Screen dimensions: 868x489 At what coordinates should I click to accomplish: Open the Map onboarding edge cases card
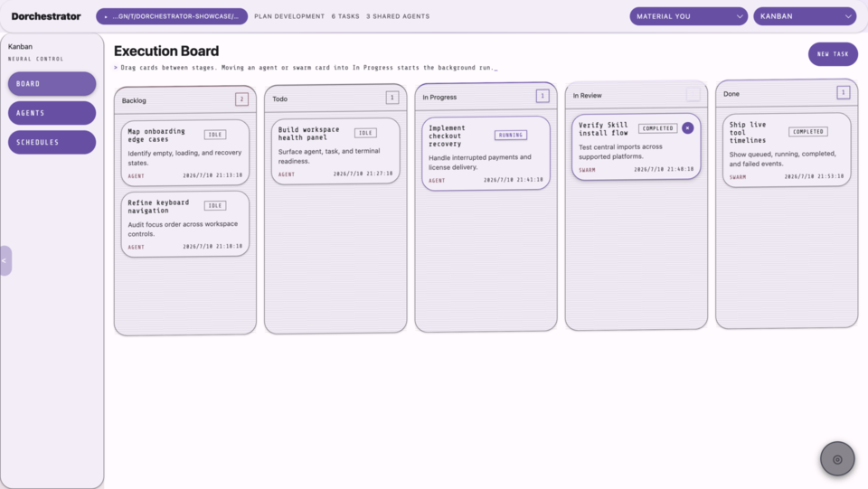coord(184,153)
